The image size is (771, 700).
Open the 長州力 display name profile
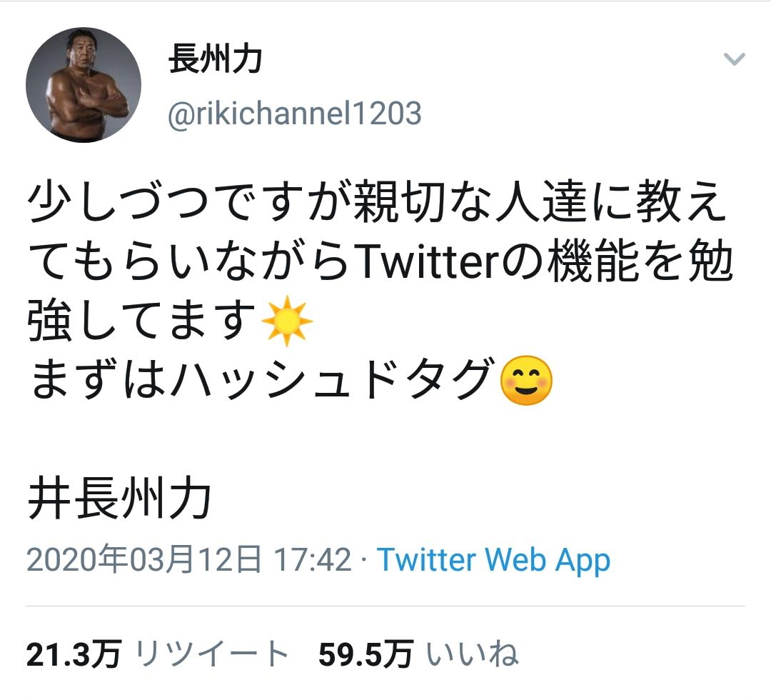[x=215, y=60]
